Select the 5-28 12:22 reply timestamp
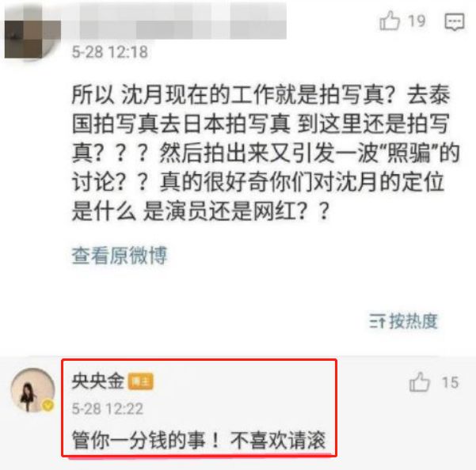Screen dimensions: 476x470 [107, 409]
